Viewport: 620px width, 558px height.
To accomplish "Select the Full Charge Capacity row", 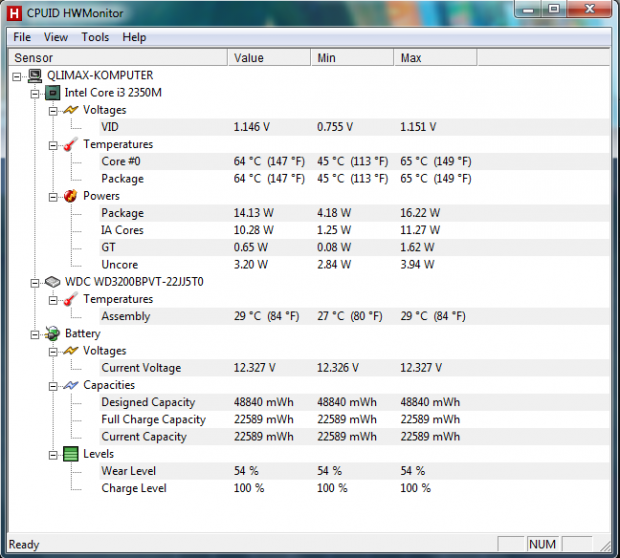I will pos(354,420).
